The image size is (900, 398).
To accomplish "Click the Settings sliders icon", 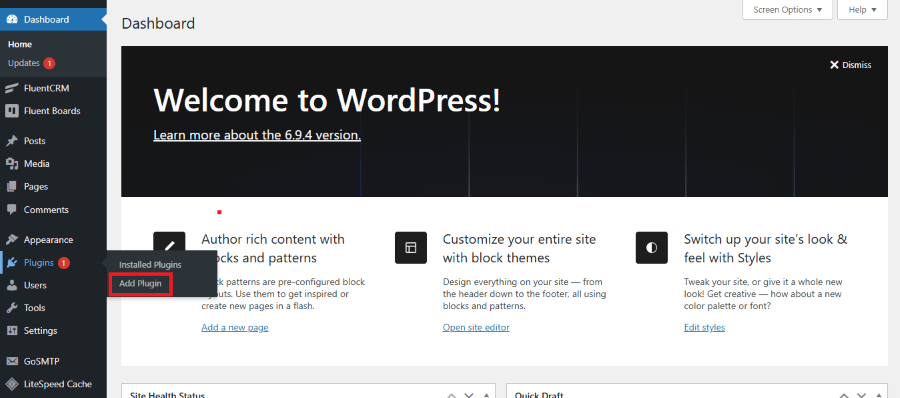I will coord(11,331).
